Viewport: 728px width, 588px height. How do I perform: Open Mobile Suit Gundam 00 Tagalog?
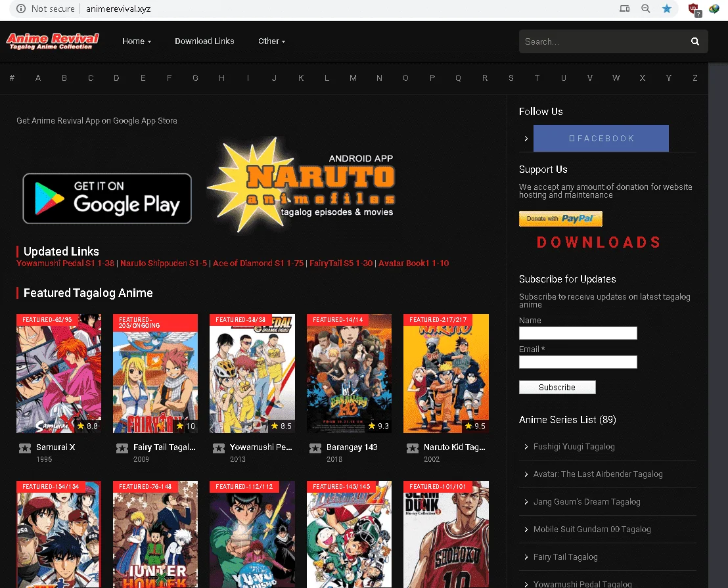[x=592, y=529]
